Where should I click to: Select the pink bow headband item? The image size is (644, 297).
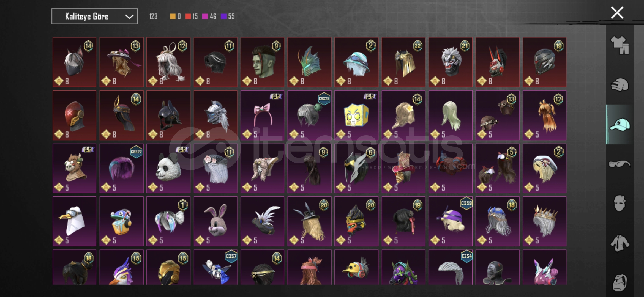point(262,115)
